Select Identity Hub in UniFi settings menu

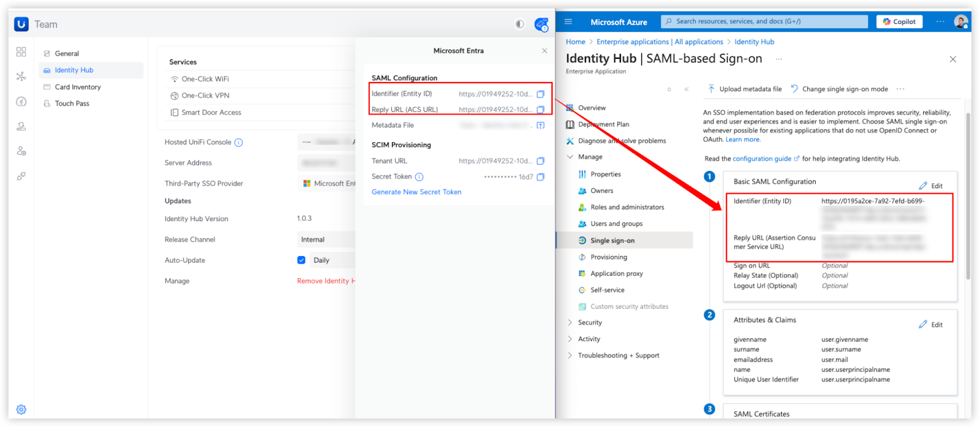point(91,70)
